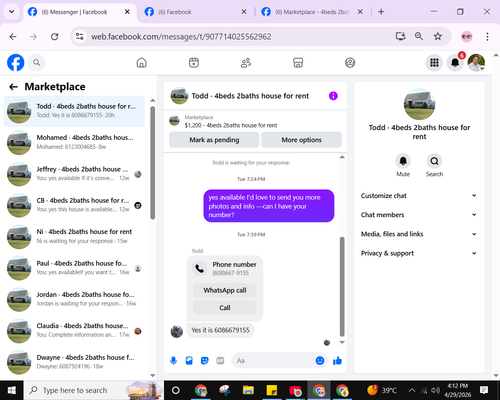Image resolution: width=500 pixels, height=400 pixels.
Task: Click the large house thumbnail in info panel
Action: coord(419,104)
